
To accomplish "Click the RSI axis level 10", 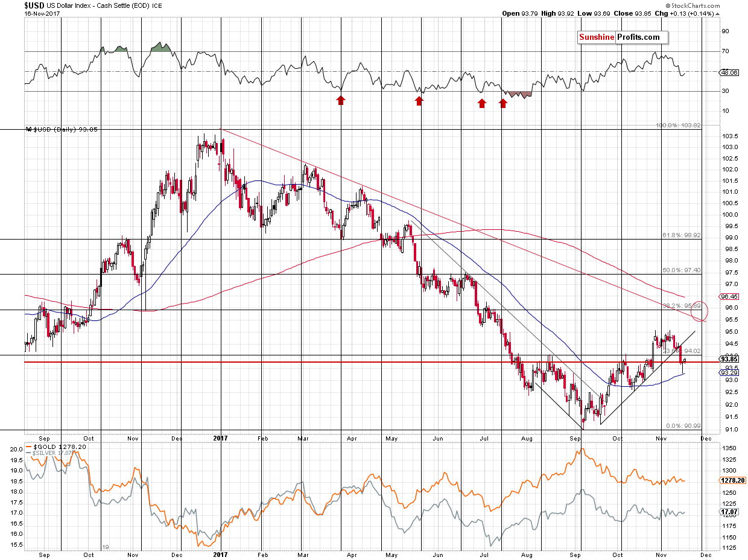I will pyautogui.click(x=725, y=111).
